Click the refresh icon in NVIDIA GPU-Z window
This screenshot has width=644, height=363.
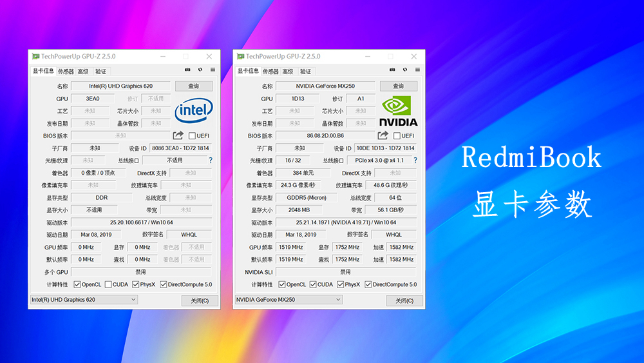coord(405,70)
